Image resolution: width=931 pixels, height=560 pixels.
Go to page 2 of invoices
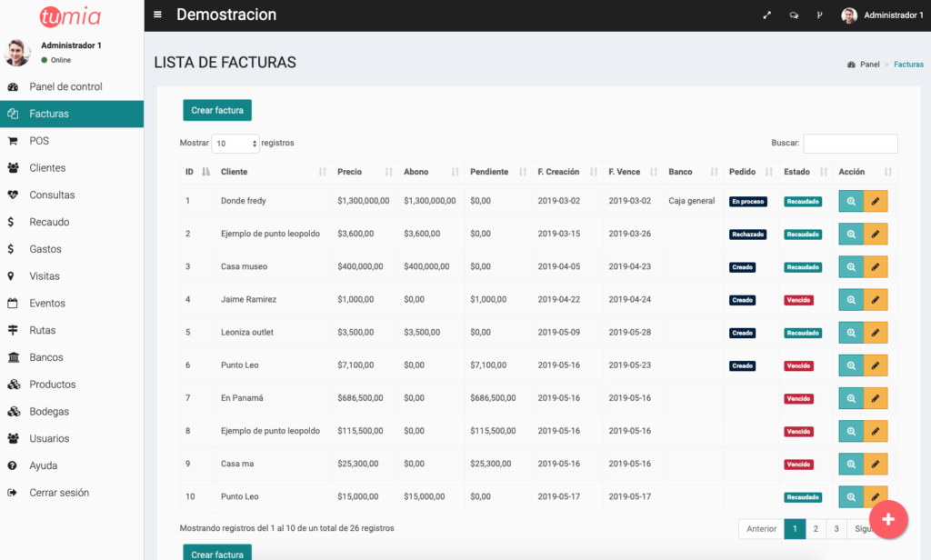click(x=816, y=528)
